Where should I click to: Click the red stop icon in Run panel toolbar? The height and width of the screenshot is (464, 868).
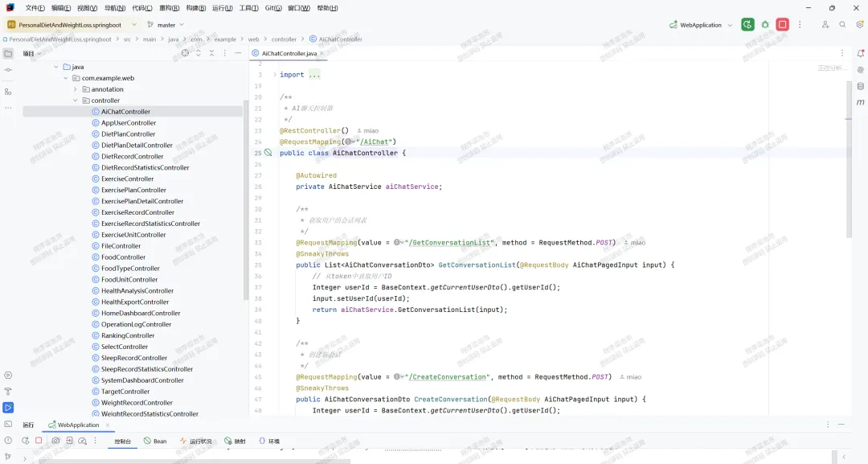pyautogui.click(x=39, y=441)
